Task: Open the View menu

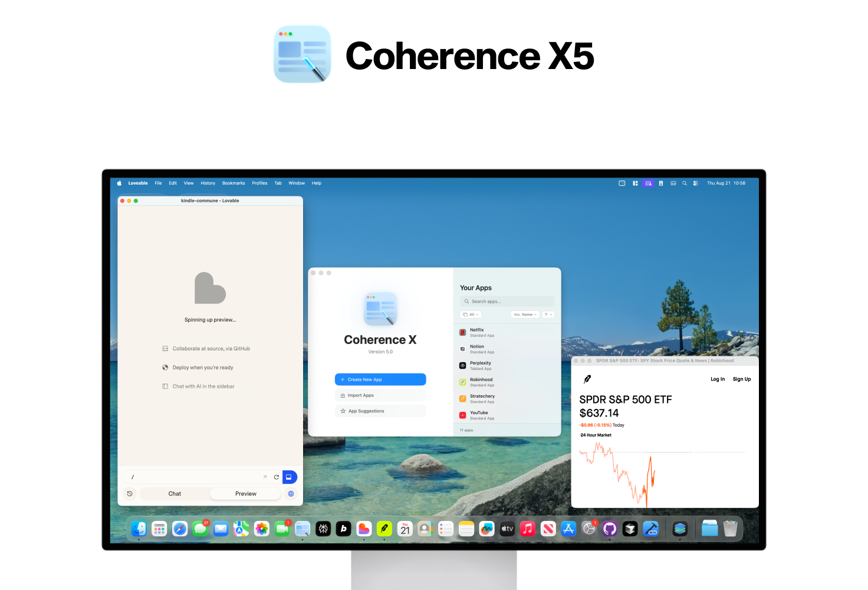Action: click(189, 183)
